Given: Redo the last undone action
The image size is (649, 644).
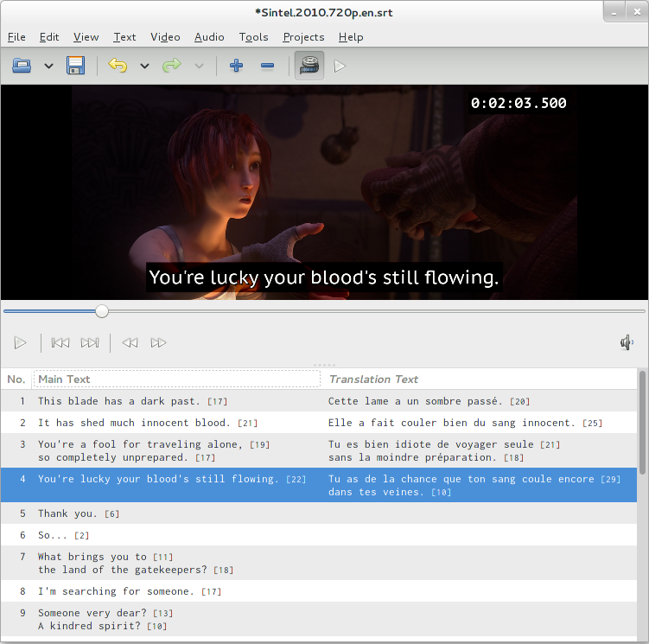Looking at the screenshot, I should coord(171,66).
